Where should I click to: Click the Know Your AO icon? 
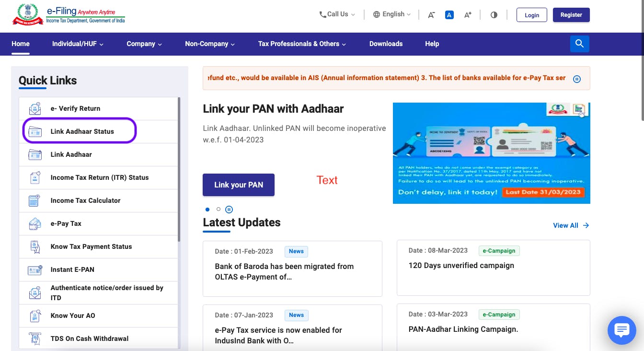click(35, 316)
